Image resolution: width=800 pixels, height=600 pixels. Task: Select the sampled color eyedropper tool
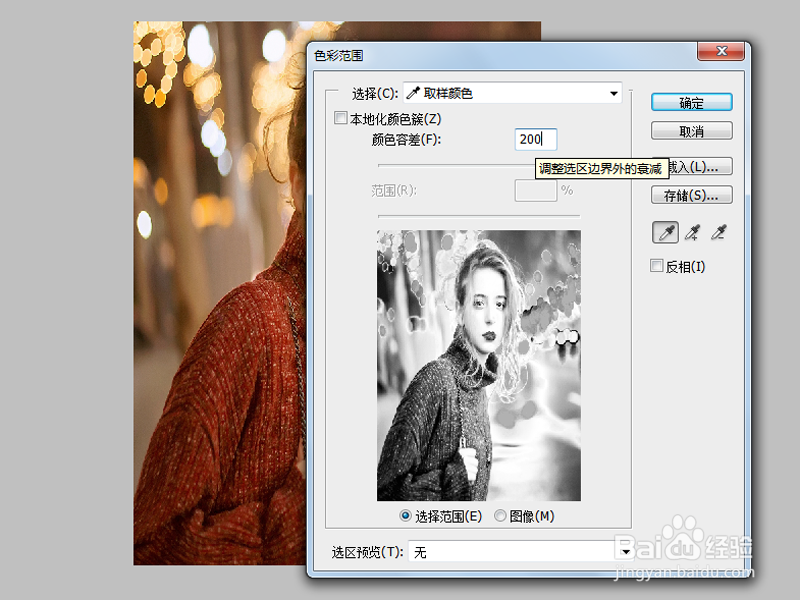pos(665,232)
